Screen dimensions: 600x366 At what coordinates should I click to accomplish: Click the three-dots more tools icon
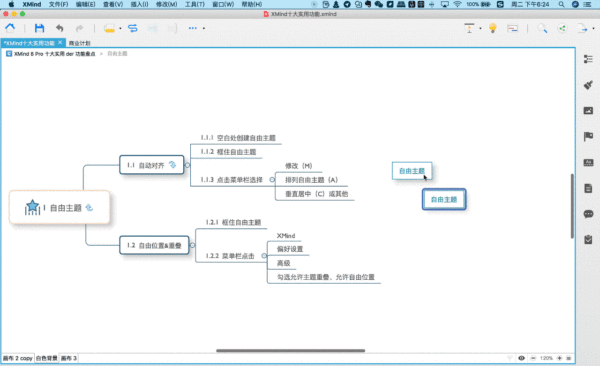coord(192,28)
